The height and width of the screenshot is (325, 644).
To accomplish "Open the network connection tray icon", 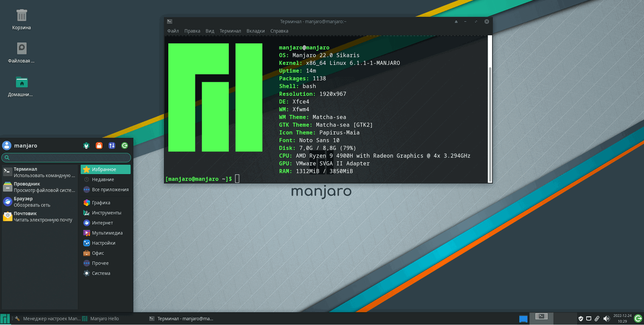I will click(589, 319).
